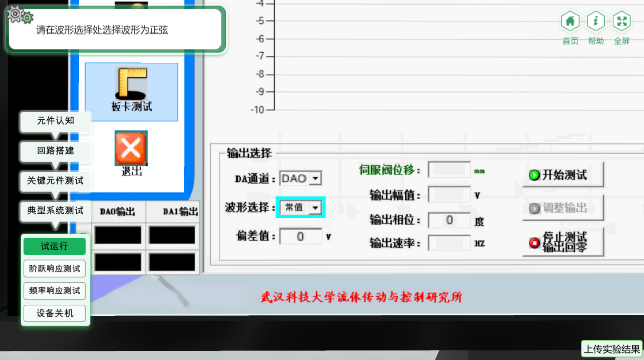The width and height of the screenshot is (644, 360).
Task: Open the Component Recognition menu item
Action: (55, 121)
